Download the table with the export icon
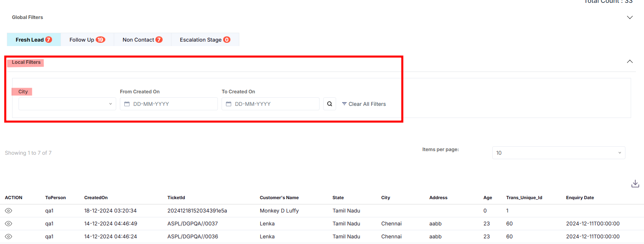The height and width of the screenshot is (244, 644). [x=635, y=184]
